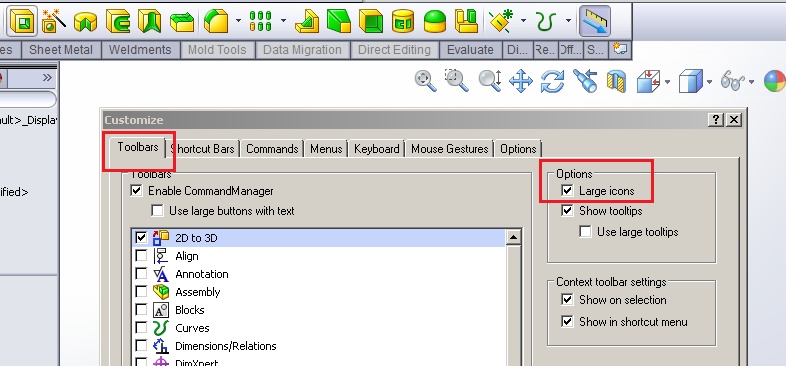Switch to the Shortcut Bars tab

pyautogui.click(x=203, y=149)
